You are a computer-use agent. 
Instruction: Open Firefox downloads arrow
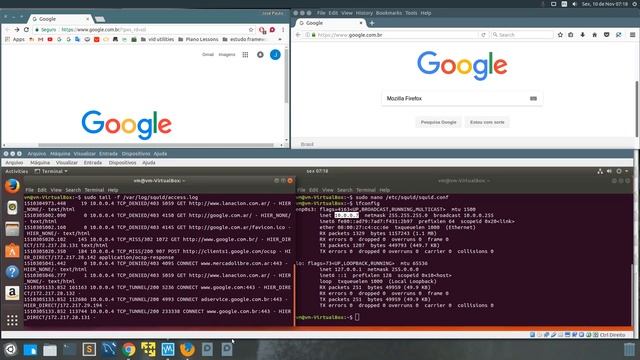[x=582, y=35]
